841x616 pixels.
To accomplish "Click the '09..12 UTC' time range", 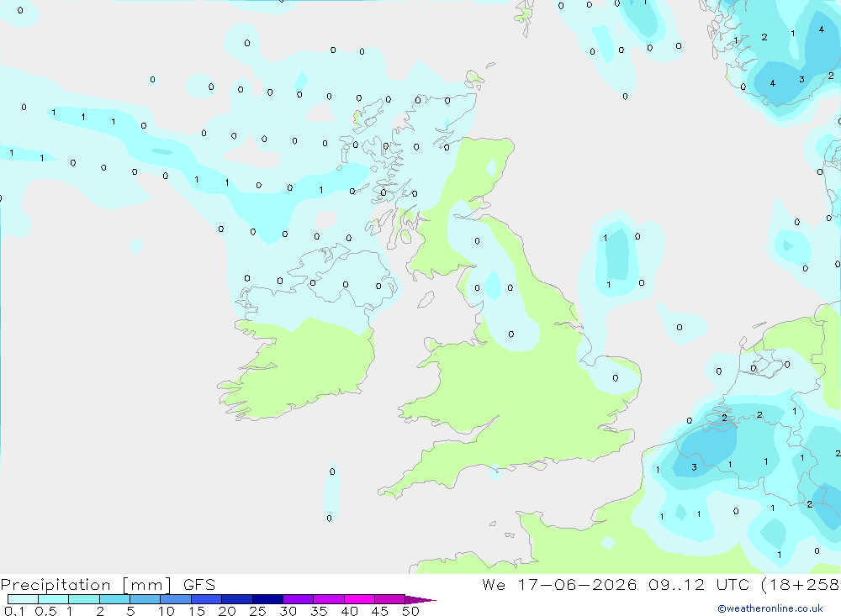I will pos(700,584).
